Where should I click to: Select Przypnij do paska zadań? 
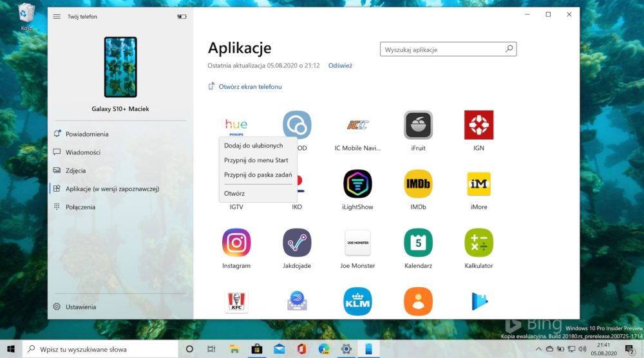coord(258,174)
